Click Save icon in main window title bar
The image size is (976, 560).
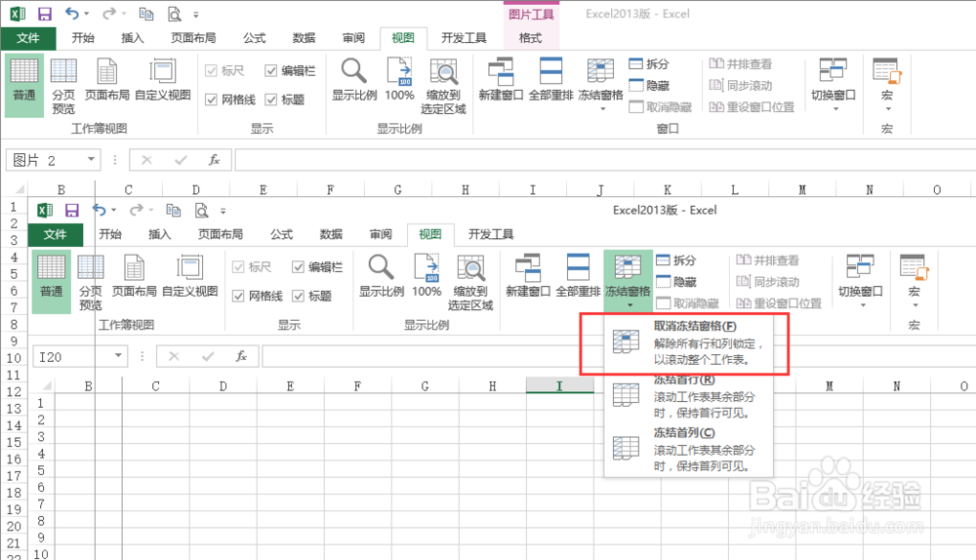tap(45, 13)
